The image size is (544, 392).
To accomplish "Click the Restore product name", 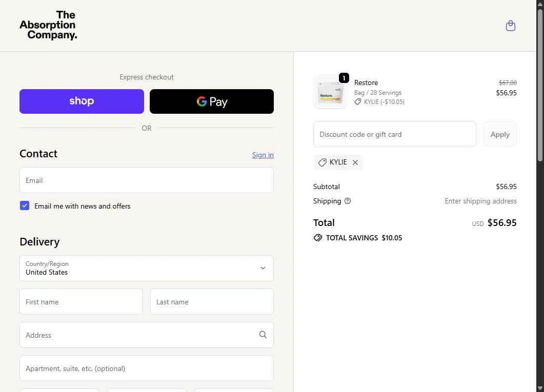I will [x=366, y=82].
